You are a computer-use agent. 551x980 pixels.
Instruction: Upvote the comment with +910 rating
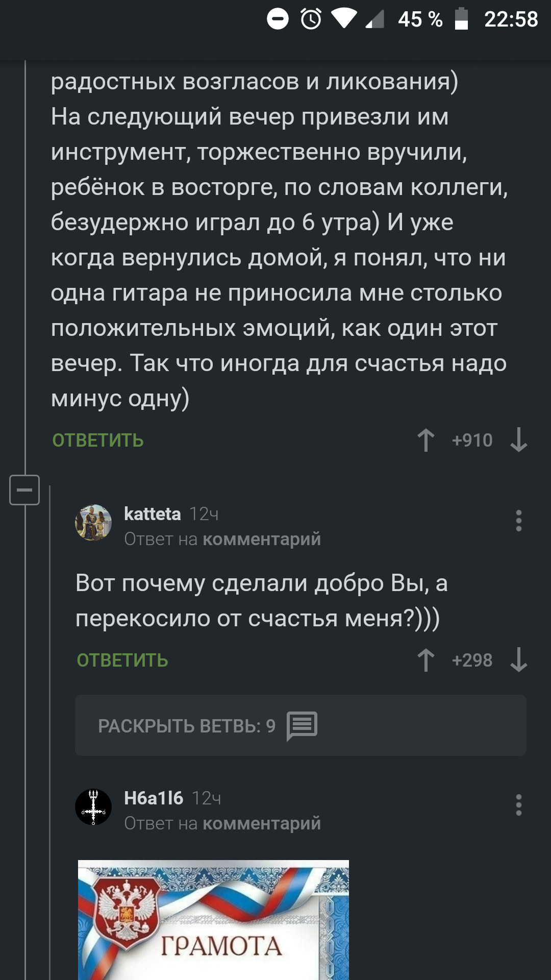426,440
